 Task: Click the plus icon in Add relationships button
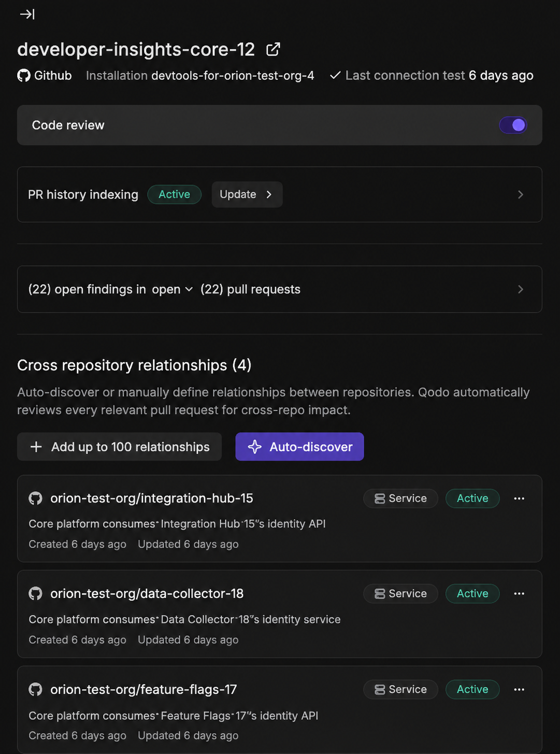tap(36, 447)
